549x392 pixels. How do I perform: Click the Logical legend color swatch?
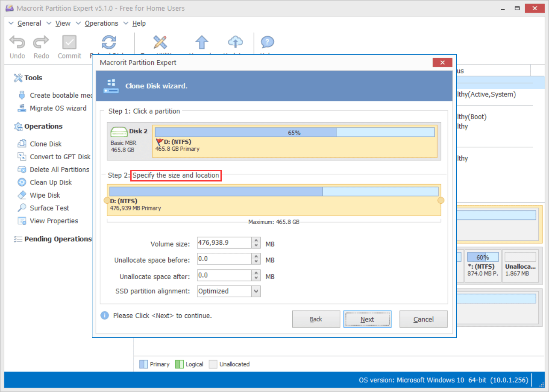click(179, 364)
